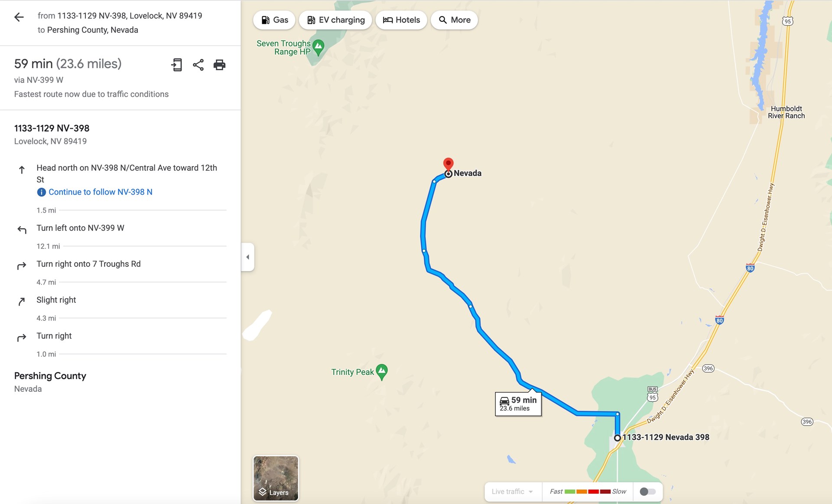Open the Trinity Peak marker
This screenshot has width=832, height=504.
[x=382, y=372]
